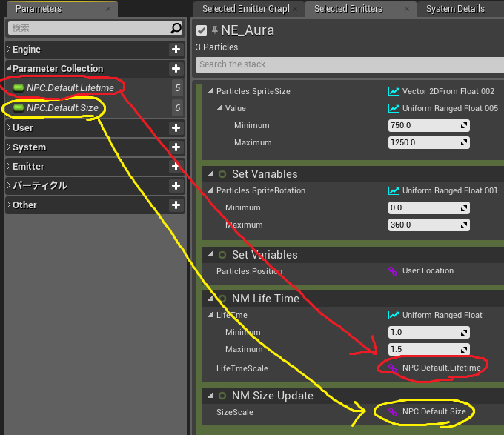504x435 pixels.
Task: Click curve icon of Uniform Ranged Float 001
Action: (x=394, y=191)
